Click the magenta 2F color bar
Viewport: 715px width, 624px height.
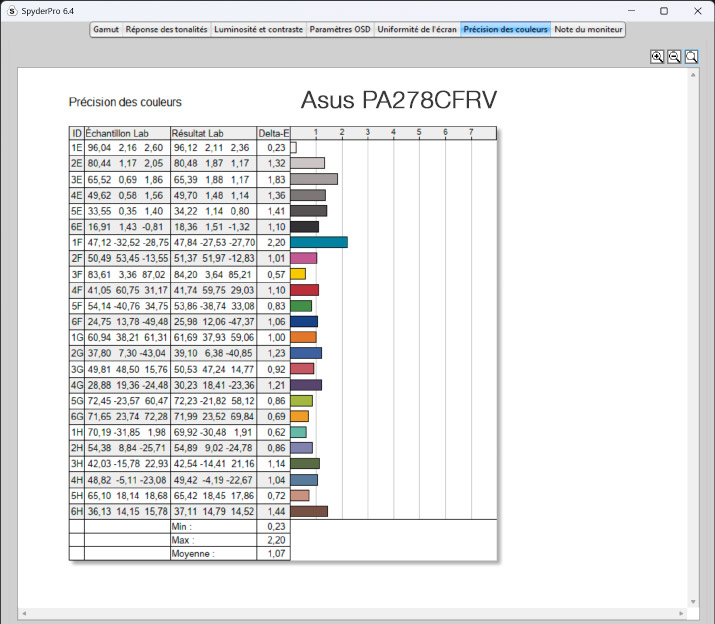pos(304,258)
